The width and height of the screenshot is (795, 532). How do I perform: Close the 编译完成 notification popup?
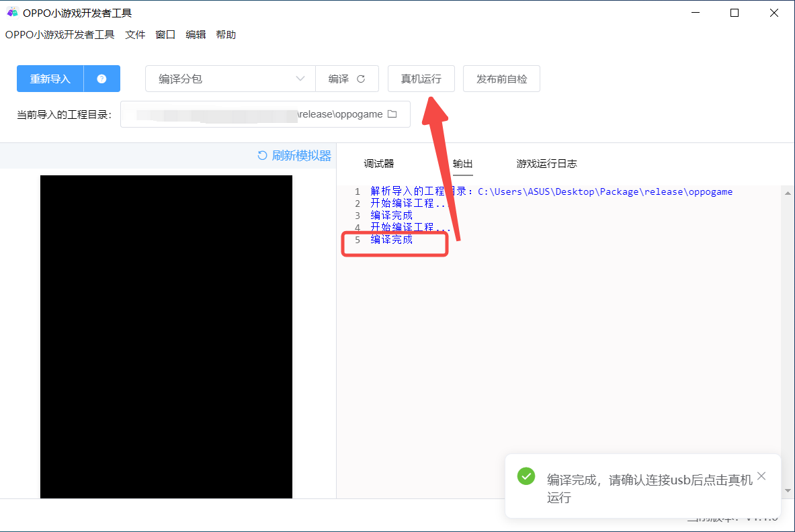pyautogui.click(x=761, y=476)
